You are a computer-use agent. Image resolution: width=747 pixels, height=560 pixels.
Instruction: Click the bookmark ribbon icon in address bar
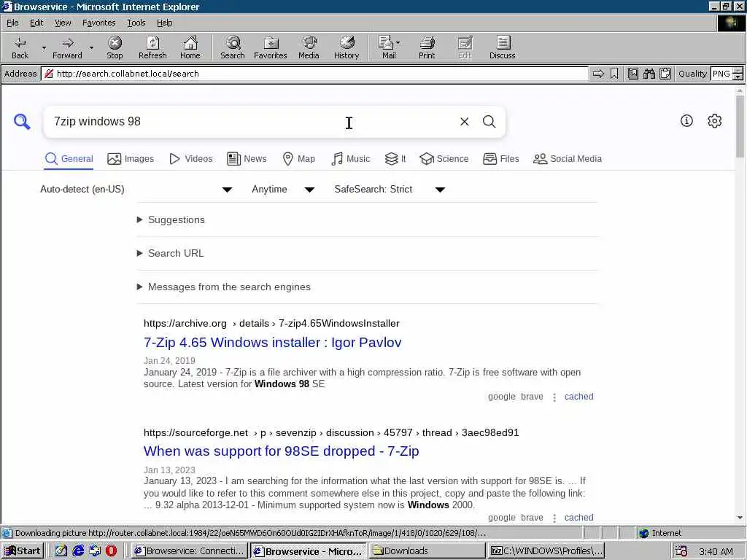click(614, 74)
